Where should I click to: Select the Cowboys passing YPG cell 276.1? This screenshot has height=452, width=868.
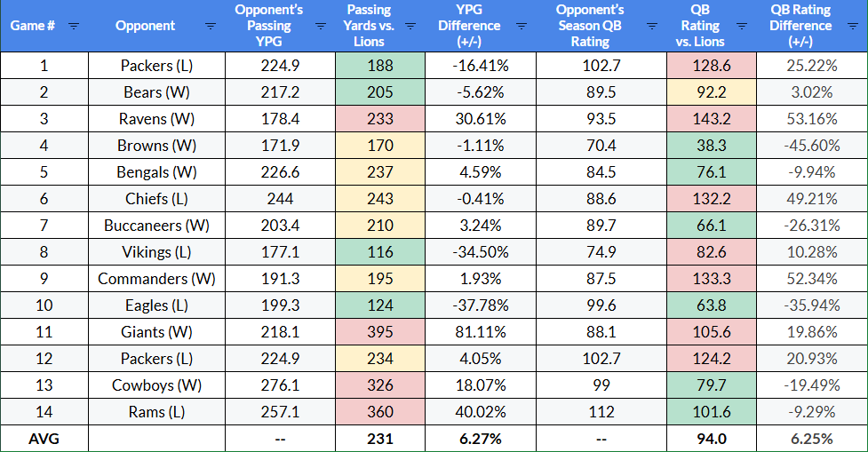pyautogui.click(x=280, y=385)
